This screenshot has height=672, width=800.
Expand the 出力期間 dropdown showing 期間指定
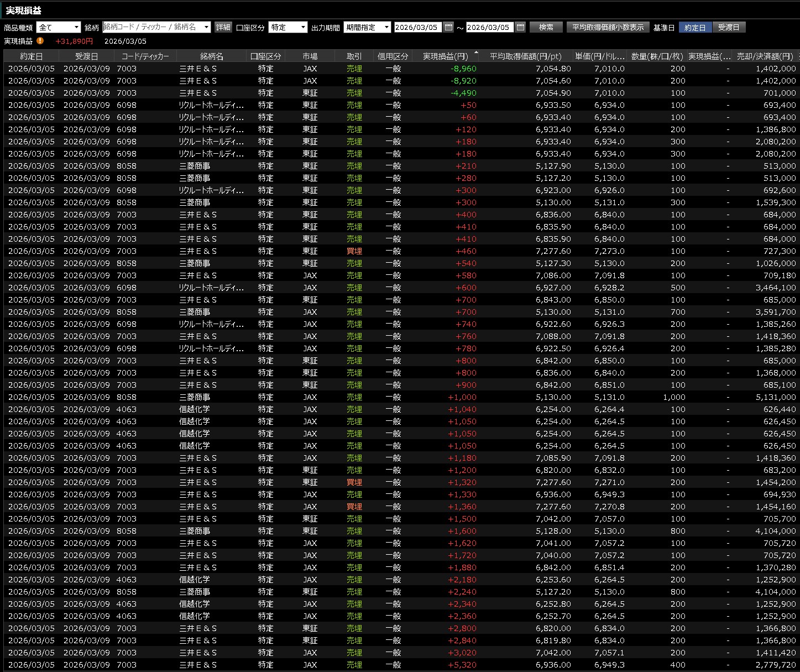click(x=386, y=27)
